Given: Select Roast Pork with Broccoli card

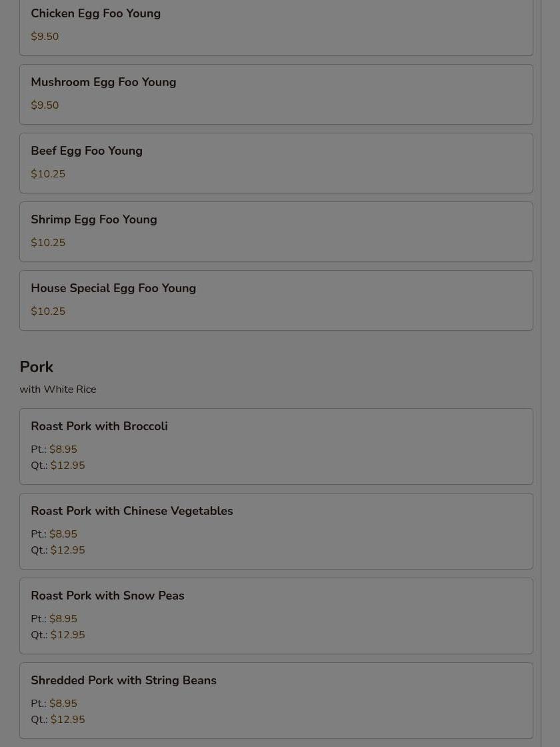Looking at the screenshot, I should click(276, 446).
